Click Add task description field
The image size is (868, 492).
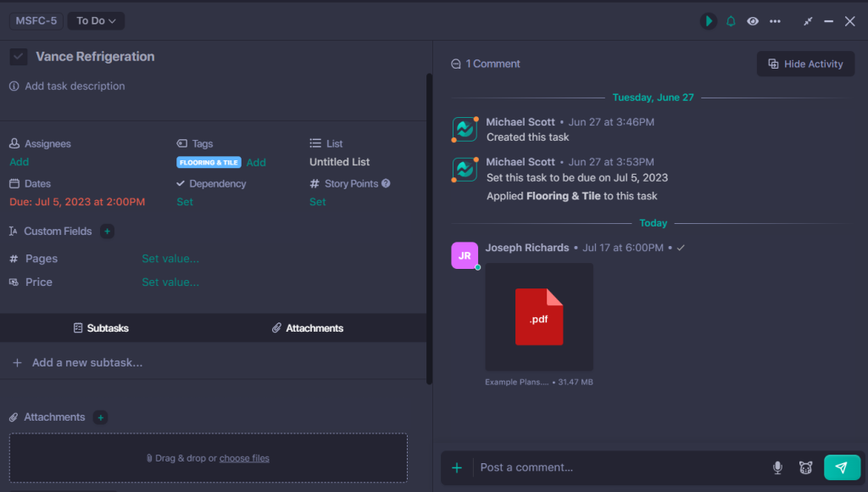click(75, 86)
